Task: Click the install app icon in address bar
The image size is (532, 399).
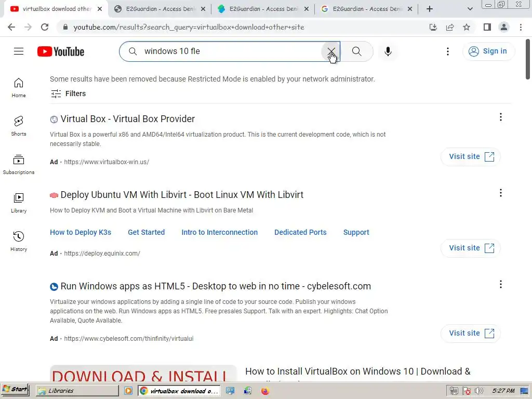Action: pyautogui.click(x=433, y=27)
